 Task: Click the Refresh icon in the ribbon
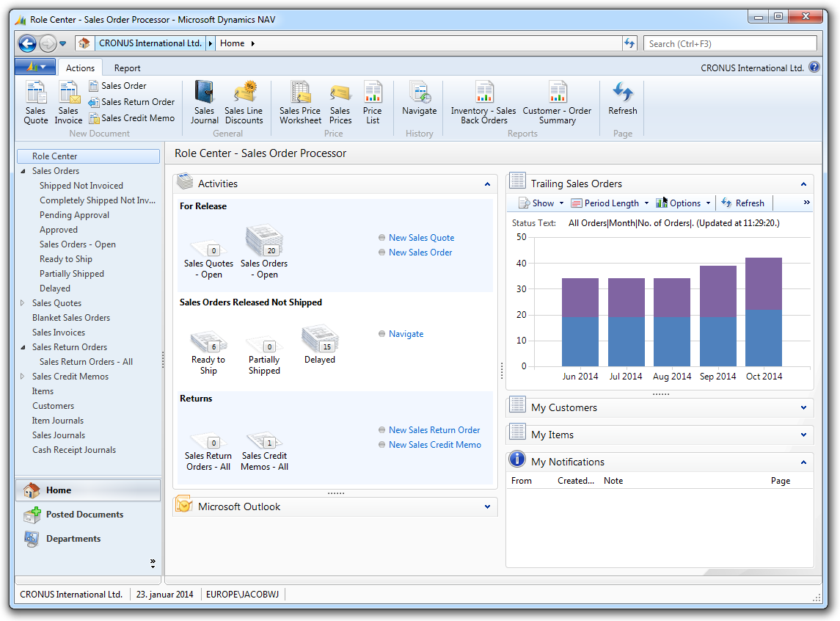[622, 98]
